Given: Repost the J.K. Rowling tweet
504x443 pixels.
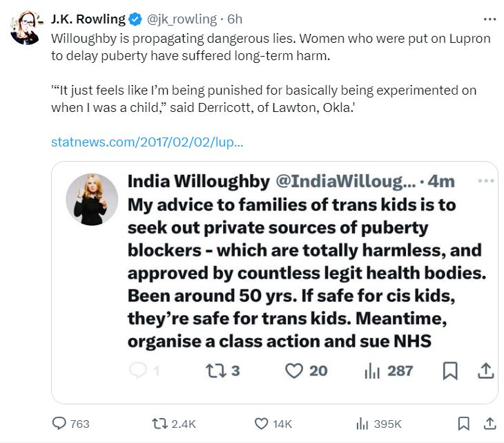Looking at the screenshot, I should [x=173, y=424].
